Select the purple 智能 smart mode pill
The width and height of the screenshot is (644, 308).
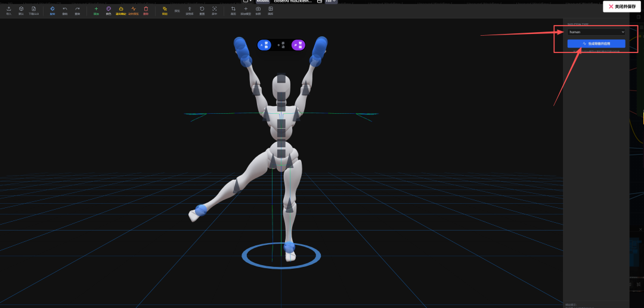point(299,45)
